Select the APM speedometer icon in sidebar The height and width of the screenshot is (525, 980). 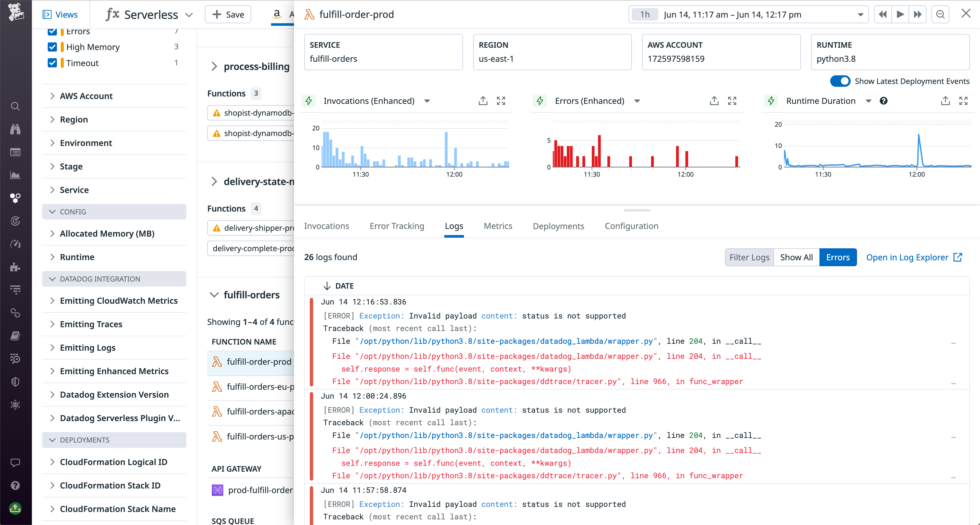(15, 244)
